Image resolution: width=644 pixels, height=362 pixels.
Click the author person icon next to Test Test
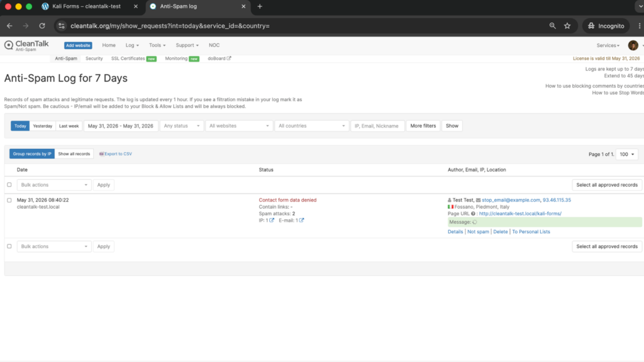(449, 200)
